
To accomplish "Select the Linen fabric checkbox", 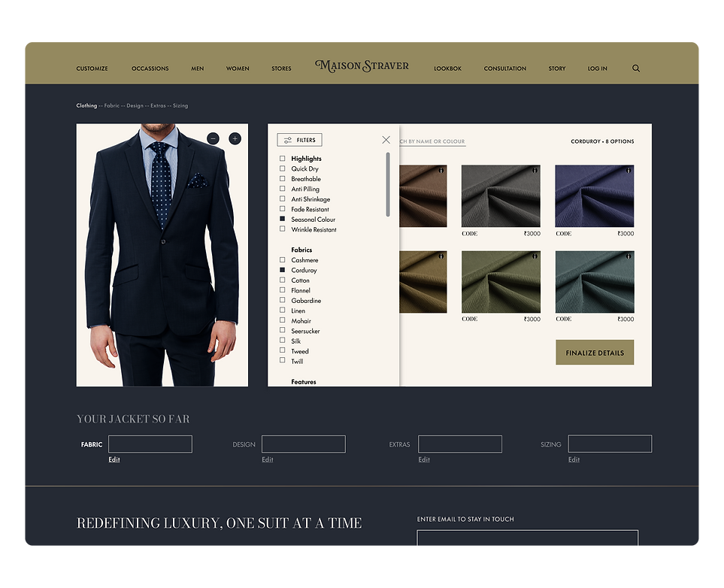I will pyautogui.click(x=282, y=311).
